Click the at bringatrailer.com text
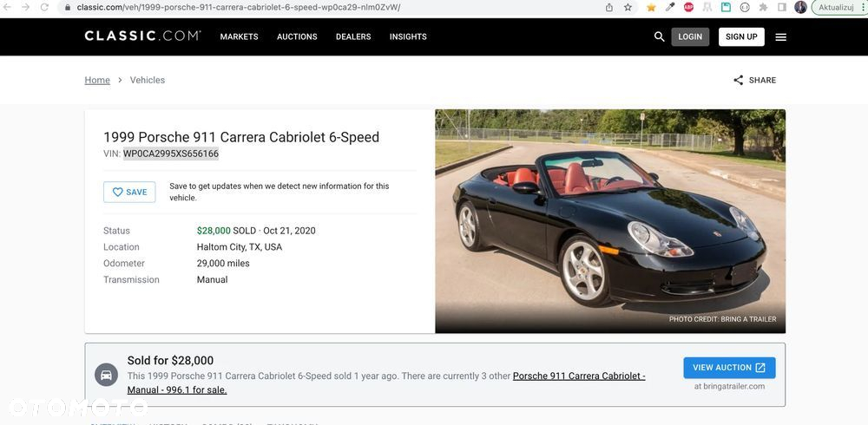The height and width of the screenshot is (425, 868). click(730, 386)
